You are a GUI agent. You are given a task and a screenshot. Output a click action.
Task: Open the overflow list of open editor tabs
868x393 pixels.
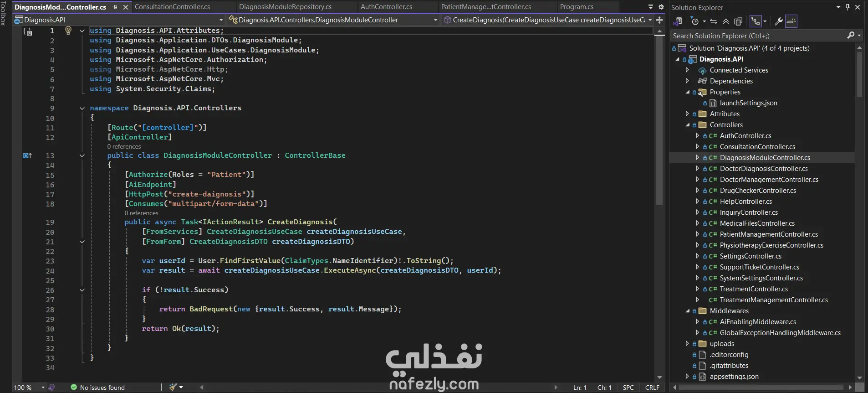pos(651,7)
